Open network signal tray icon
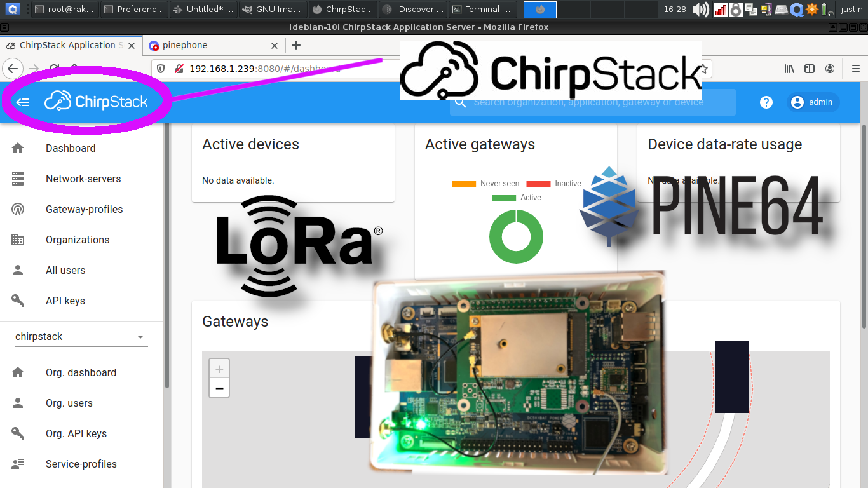Image resolution: width=868 pixels, height=488 pixels. point(721,10)
